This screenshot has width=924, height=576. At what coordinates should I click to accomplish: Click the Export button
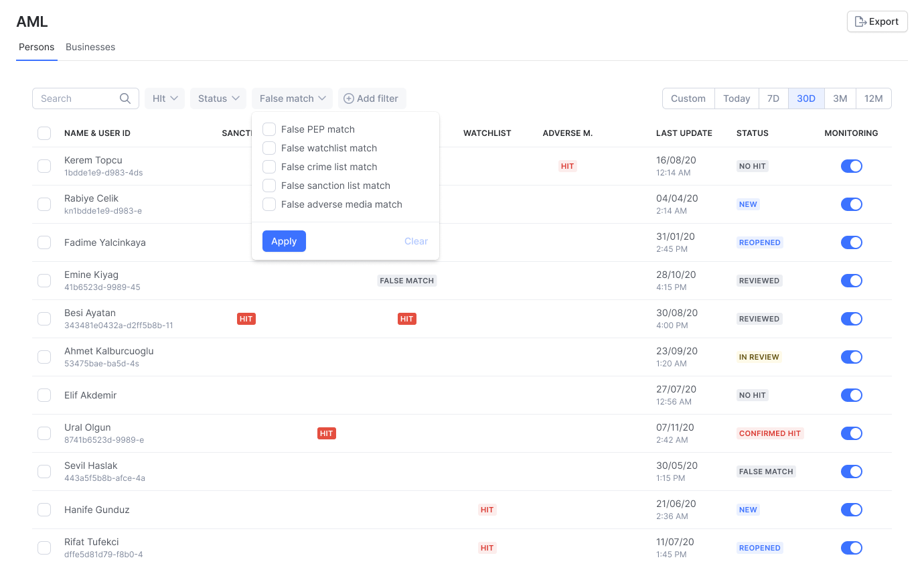coord(877,21)
